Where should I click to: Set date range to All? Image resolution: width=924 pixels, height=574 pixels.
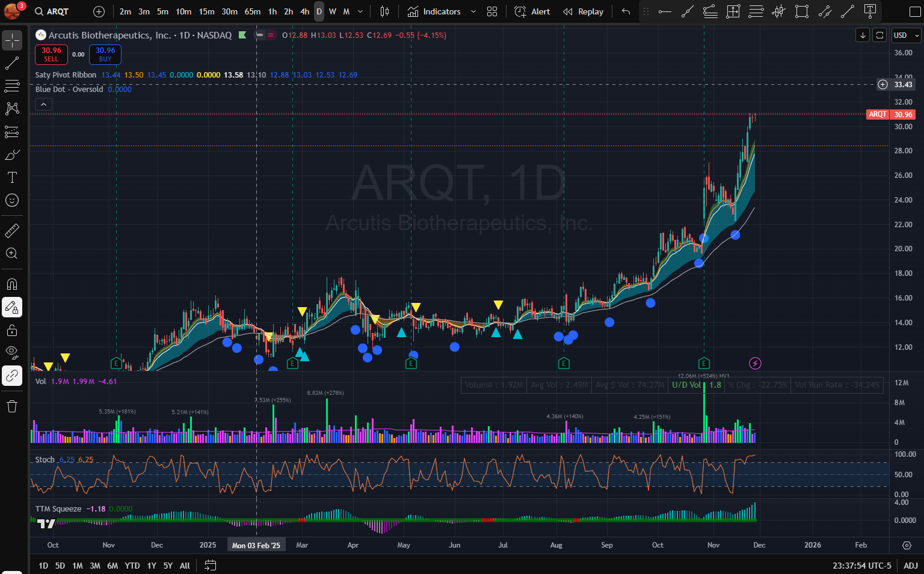click(185, 566)
